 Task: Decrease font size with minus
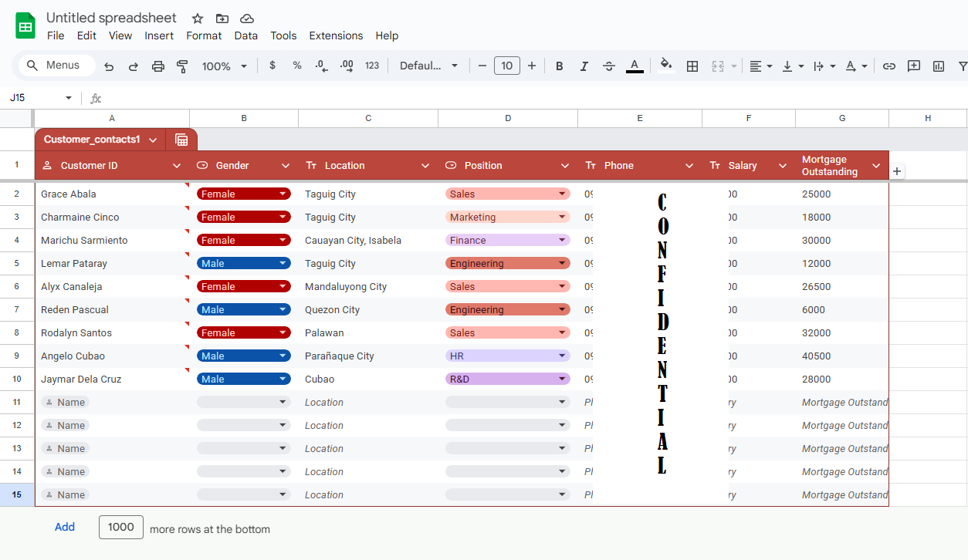(482, 66)
